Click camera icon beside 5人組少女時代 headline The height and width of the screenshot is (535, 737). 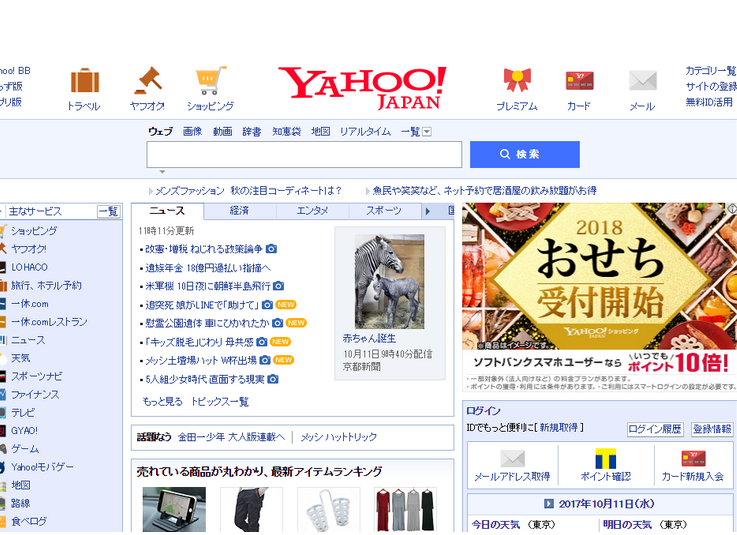(x=273, y=379)
